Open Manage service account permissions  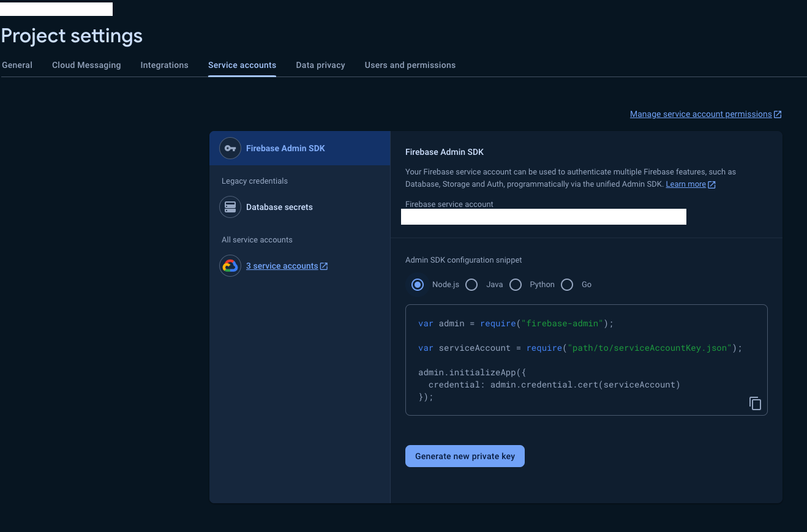pos(700,114)
